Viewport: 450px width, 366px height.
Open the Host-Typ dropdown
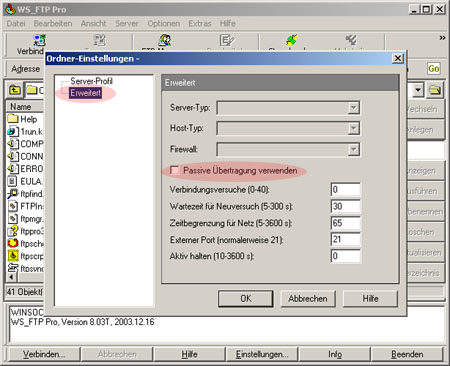(353, 128)
